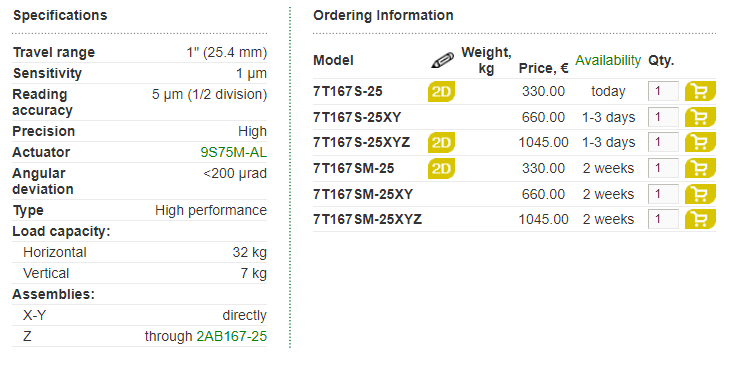Select the 7T167SM-25XYZ model name
Viewport: 743px width, 385px height.
coord(367,220)
